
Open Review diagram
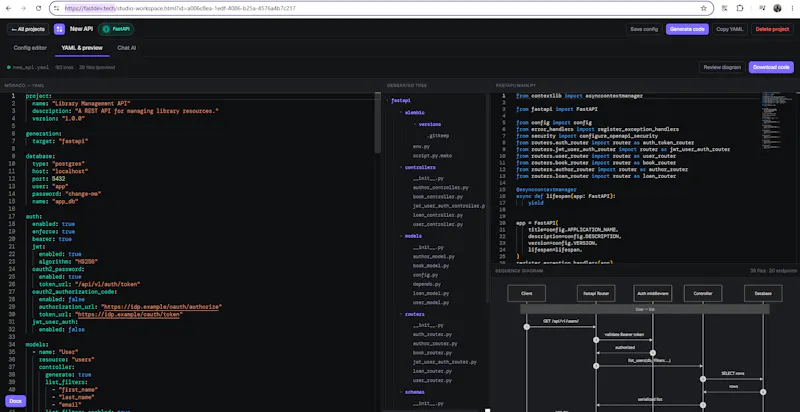[722, 67]
